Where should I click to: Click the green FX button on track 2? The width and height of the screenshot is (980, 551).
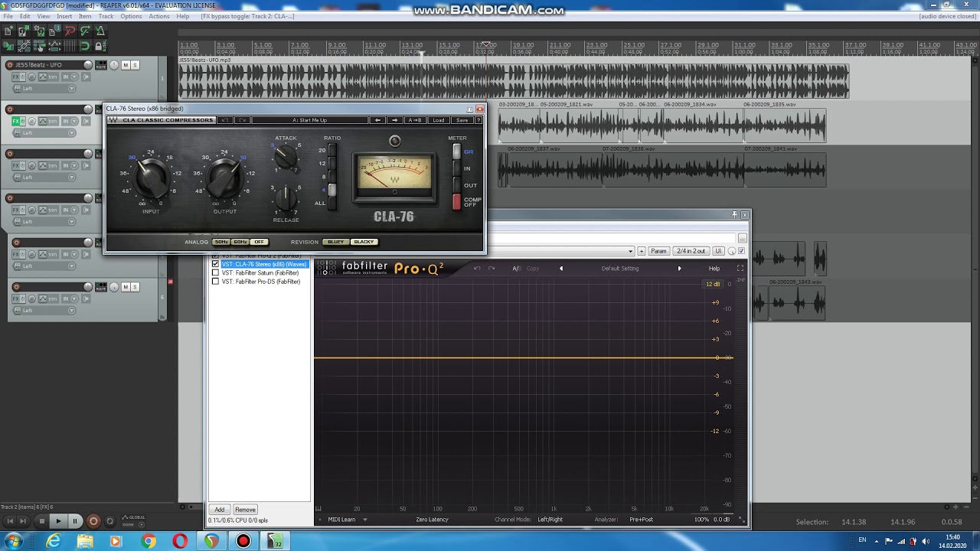point(15,121)
